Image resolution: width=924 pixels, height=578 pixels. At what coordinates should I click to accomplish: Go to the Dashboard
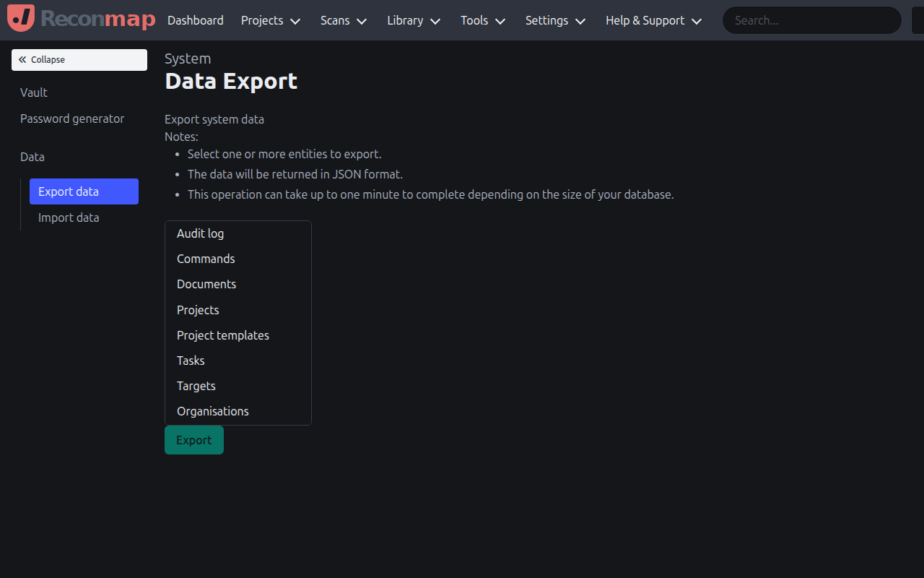tap(195, 20)
